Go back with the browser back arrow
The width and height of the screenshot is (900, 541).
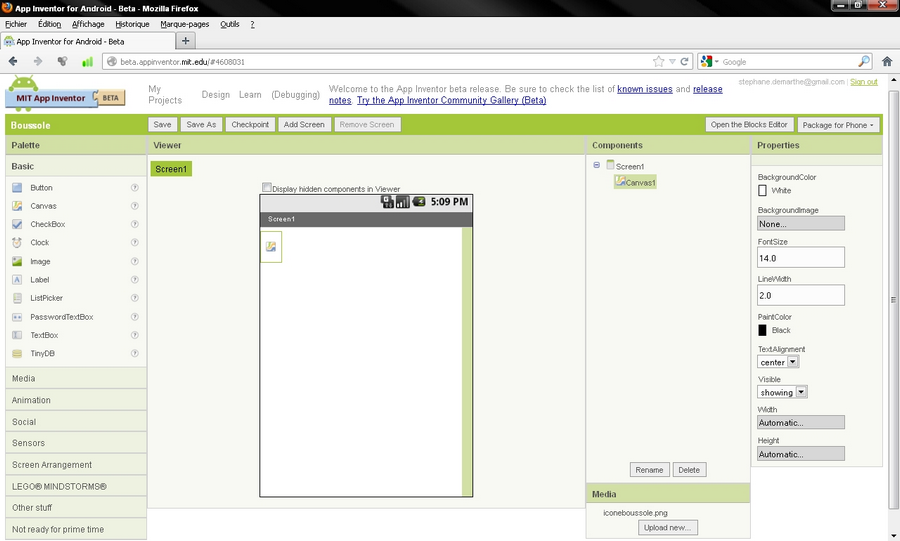13,61
